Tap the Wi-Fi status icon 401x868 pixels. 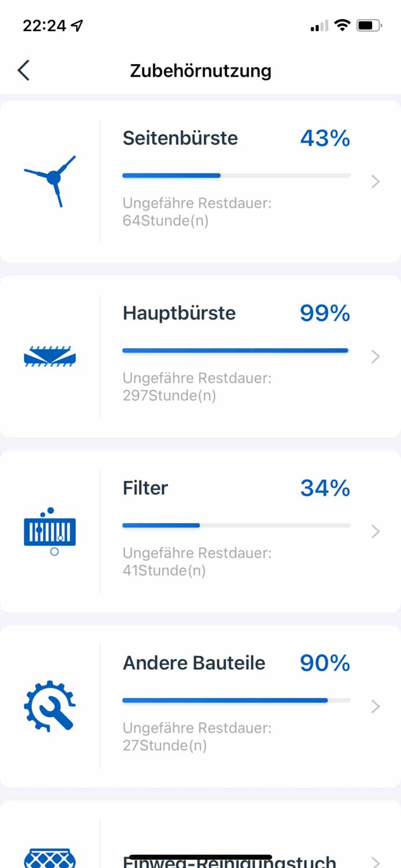point(343,25)
